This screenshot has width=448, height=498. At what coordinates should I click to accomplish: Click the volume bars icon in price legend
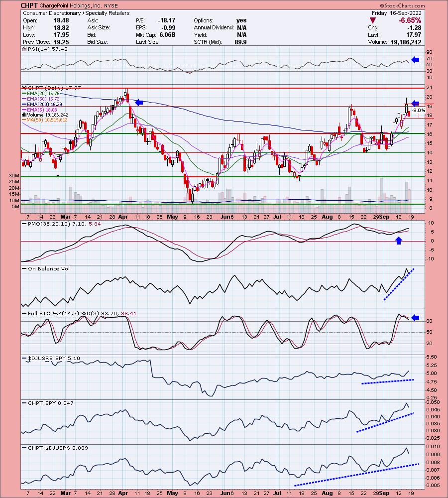pos(24,115)
